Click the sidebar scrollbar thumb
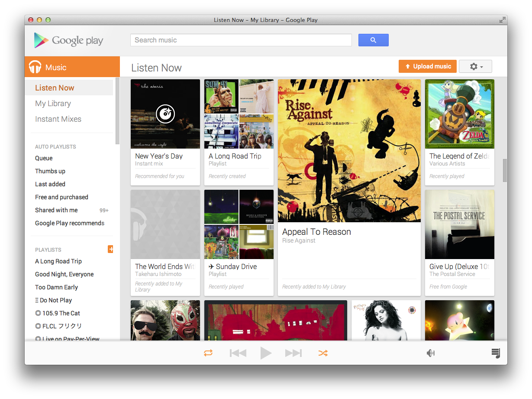The width and height of the screenshot is (532, 399). click(117, 111)
